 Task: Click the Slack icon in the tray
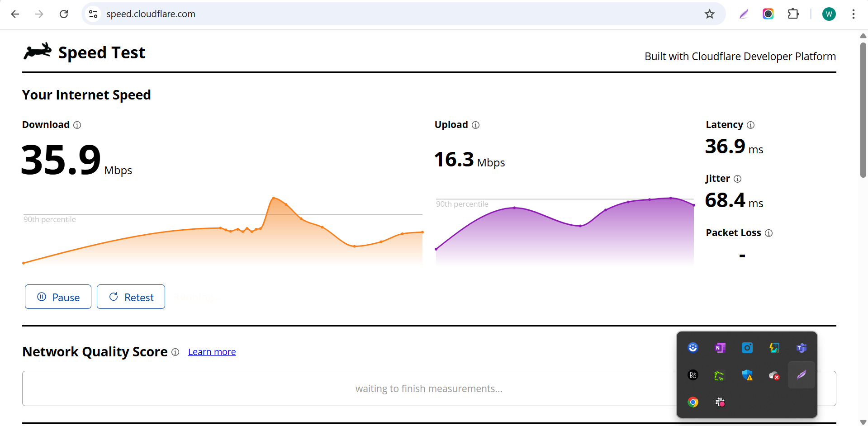tap(720, 402)
